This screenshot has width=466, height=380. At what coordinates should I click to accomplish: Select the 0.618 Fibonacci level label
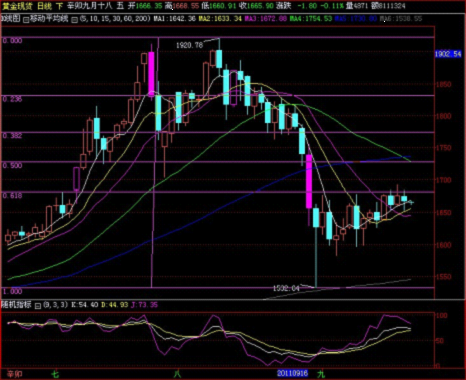(12, 196)
